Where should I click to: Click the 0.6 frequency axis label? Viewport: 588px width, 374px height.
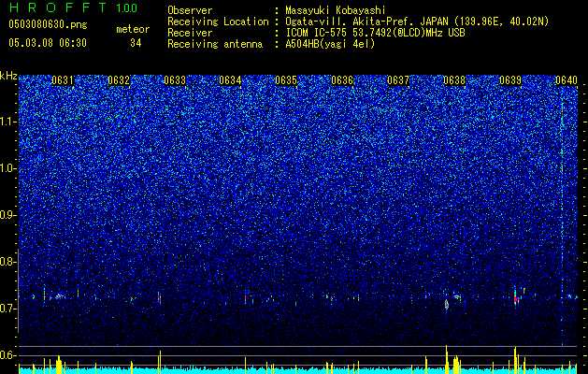pos(7,355)
